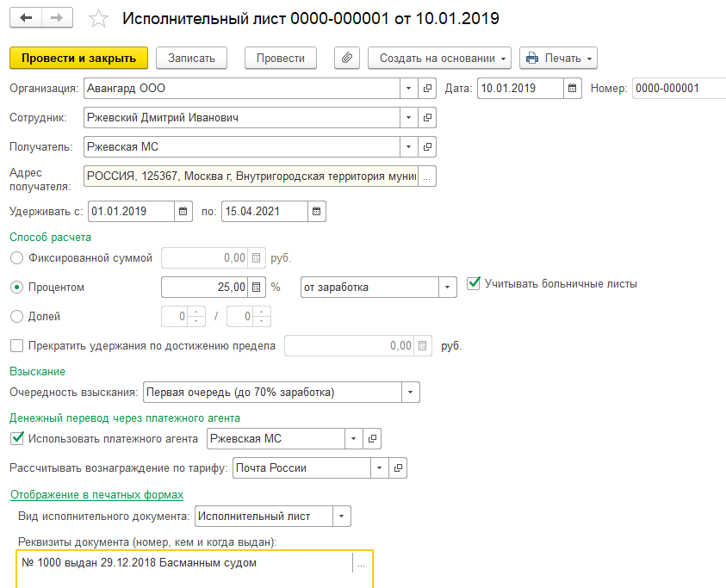Viewport: 726px width, 588px height.
Task: Go forward with the right arrow button
Action: click(x=57, y=18)
